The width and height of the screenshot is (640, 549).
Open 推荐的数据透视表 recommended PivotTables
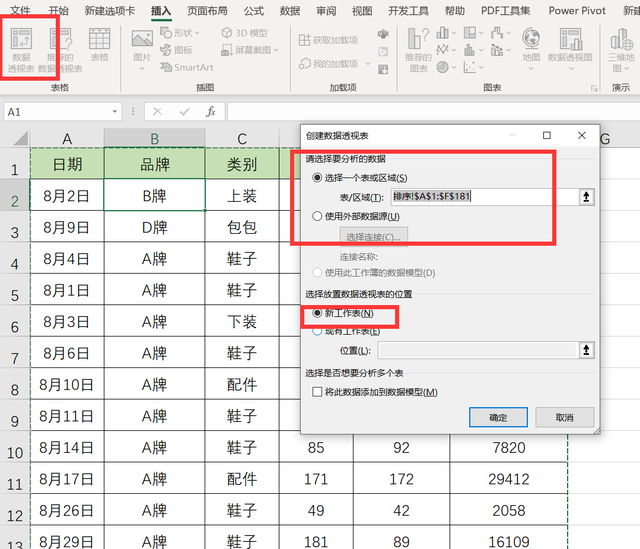(x=60, y=51)
